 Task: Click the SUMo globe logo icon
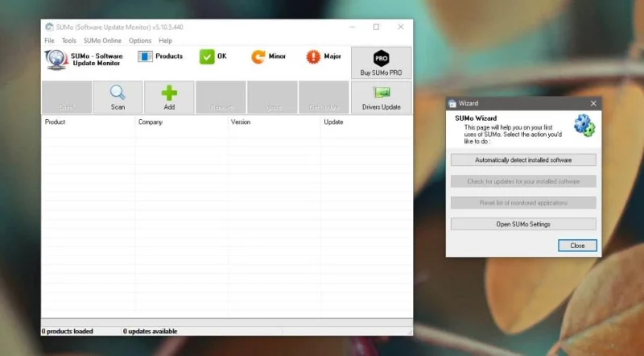click(x=56, y=59)
